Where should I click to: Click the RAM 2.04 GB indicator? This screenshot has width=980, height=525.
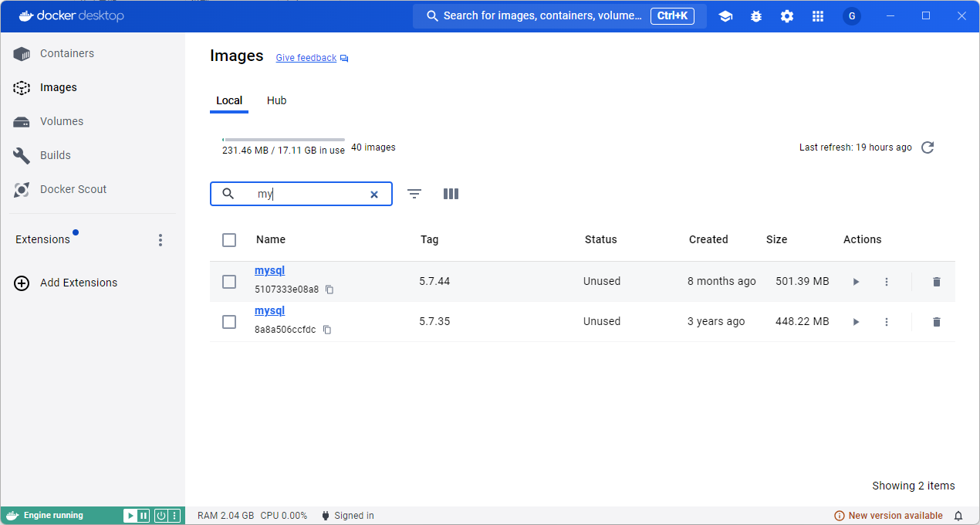tap(225, 516)
